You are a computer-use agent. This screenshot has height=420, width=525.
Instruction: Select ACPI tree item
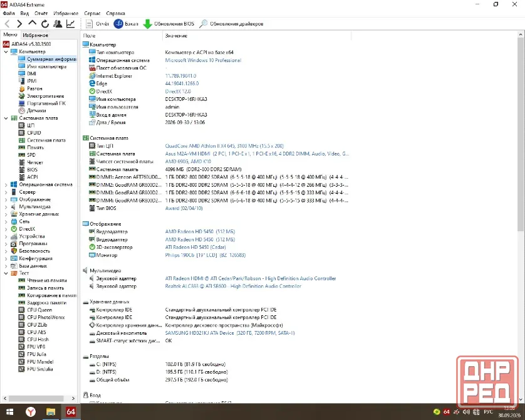click(x=32, y=177)
